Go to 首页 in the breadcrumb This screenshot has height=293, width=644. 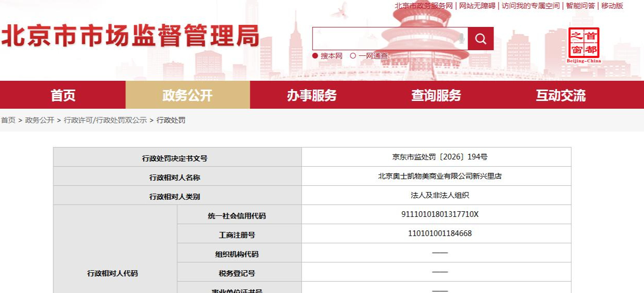tap(8, 120)
